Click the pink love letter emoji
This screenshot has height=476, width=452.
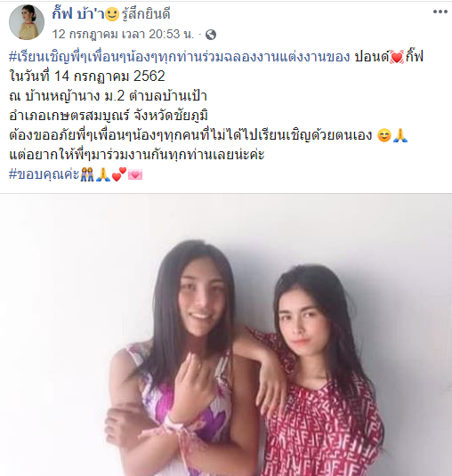(x=135, y=175)
